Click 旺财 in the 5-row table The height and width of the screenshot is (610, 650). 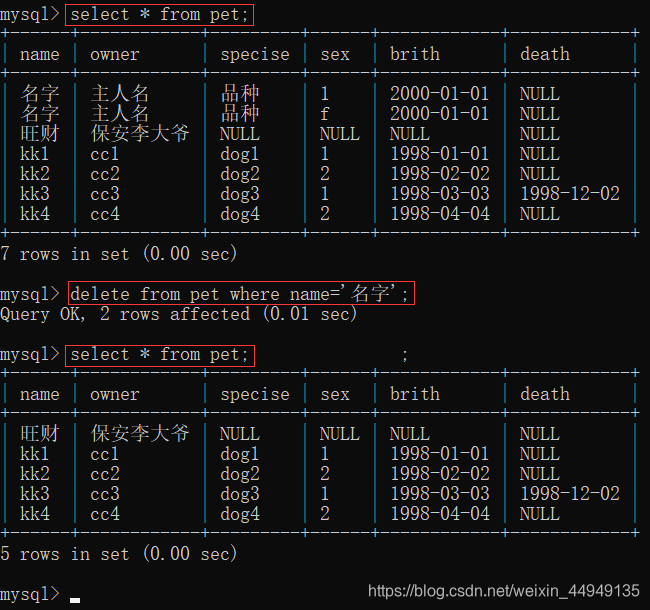[40, 433]
